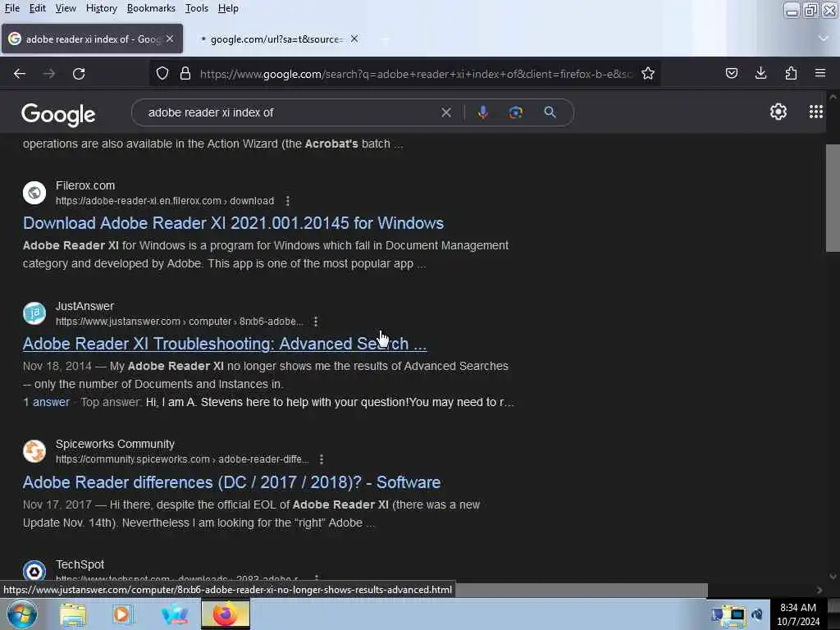
Task: Open Adobe Reader differences (DC / 2017 / 2018) link
Action: click(231, 482)
